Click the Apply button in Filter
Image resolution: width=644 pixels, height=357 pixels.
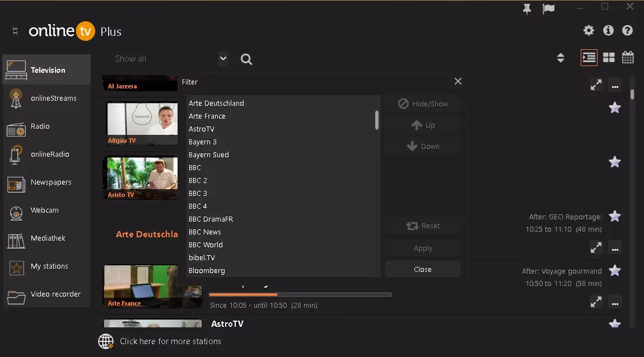(x=423, y=248)
